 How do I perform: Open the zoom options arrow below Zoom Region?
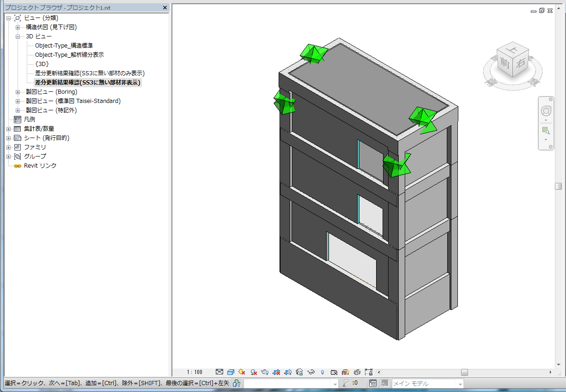tap(546, 139)
